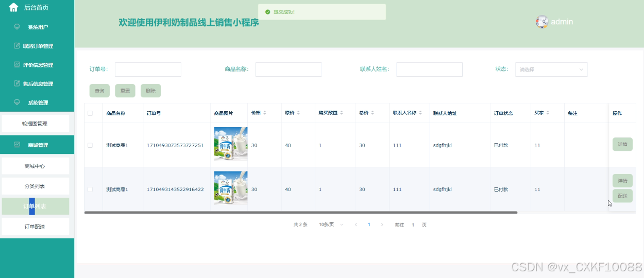
Task: Focus the 商品名称 search field
Action: click(x=289, y=69)
